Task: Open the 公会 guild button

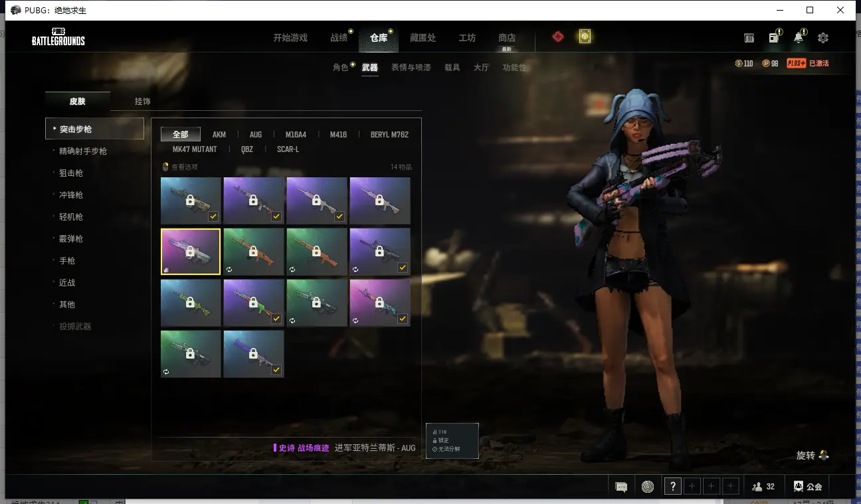Action: click(x=808, y=487)
